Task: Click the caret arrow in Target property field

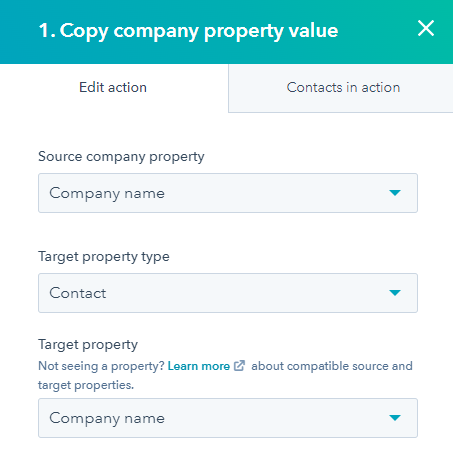Action: [x=395, y=418]
